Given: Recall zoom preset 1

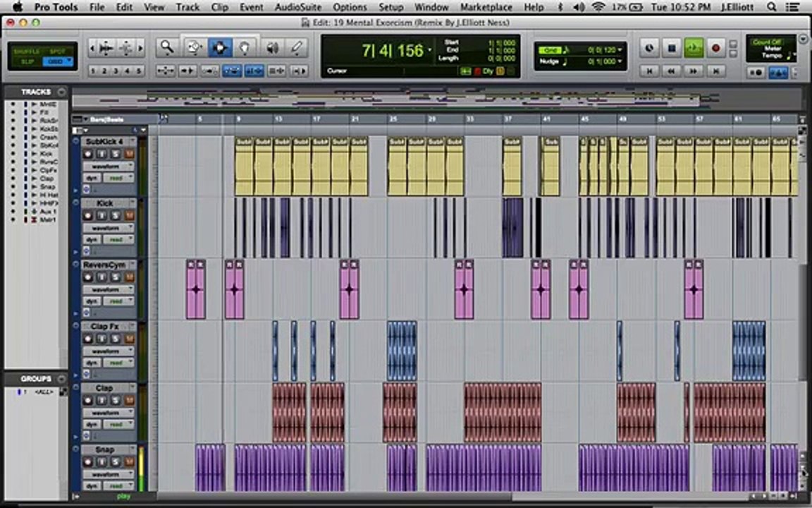Looking at the screenshot, I should point(93,71).
